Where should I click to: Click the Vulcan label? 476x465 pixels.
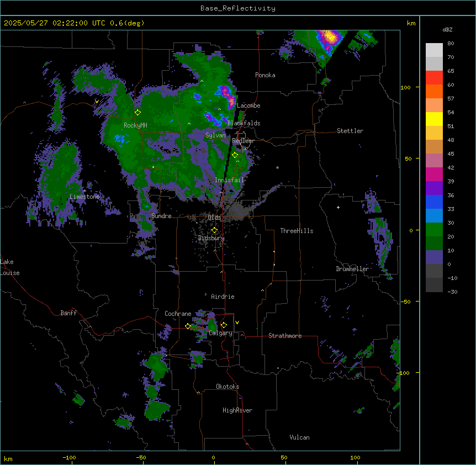point(299,437)
